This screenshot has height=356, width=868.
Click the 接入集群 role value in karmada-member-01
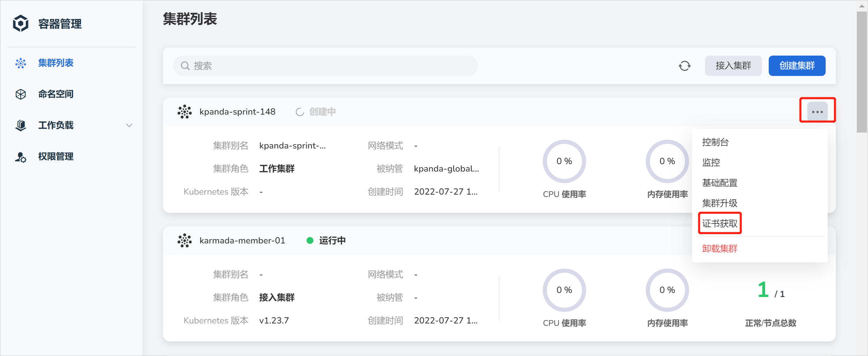[x=277, y=297]
